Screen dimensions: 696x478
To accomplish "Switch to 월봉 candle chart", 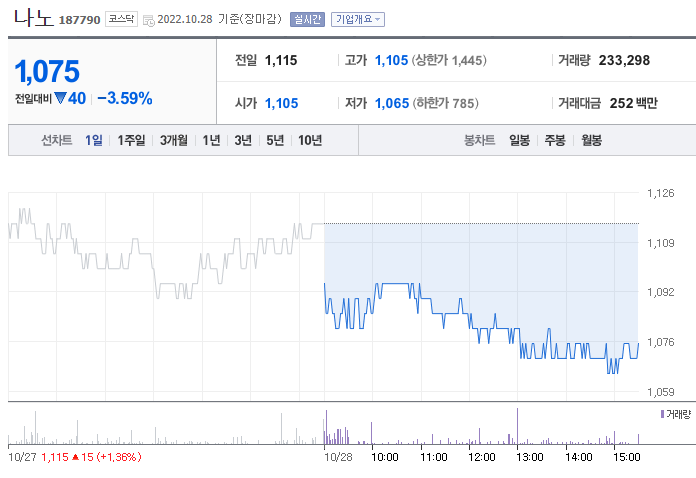I will click(x=591, y=140).
